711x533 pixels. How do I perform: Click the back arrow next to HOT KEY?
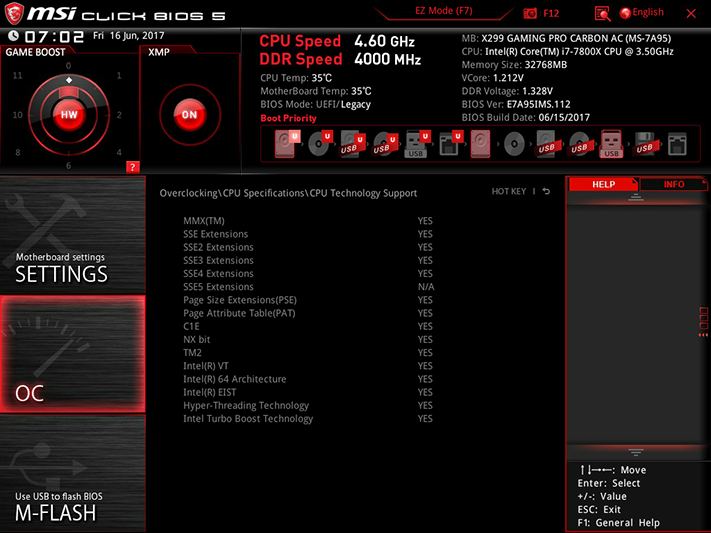[546, 191]
